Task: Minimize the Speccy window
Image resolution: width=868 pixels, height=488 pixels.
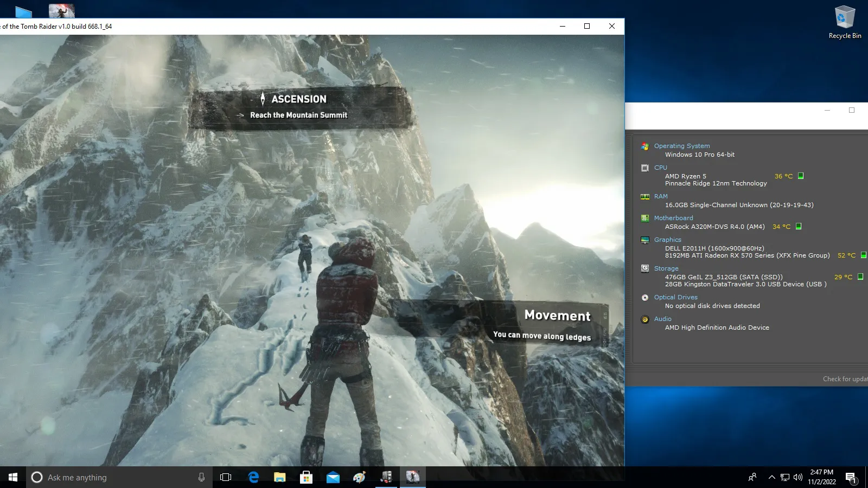Action: coord(827,110)
